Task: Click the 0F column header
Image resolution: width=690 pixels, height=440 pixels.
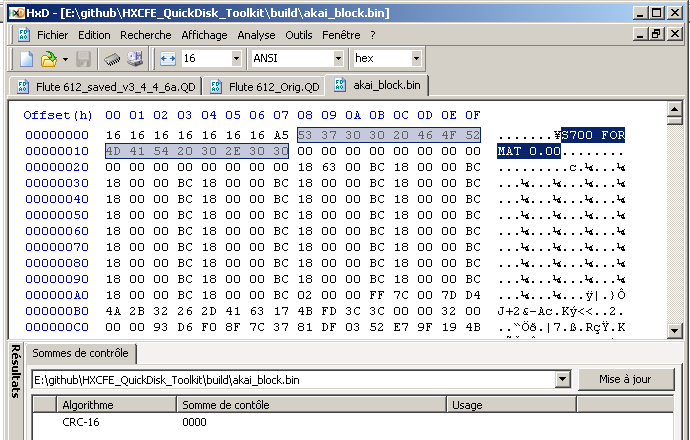Action: (473, 115)
